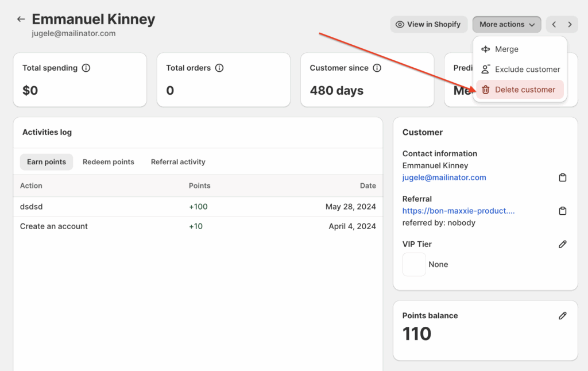
Task: Click the Total spending info icon
Action: tap(86, 68)
